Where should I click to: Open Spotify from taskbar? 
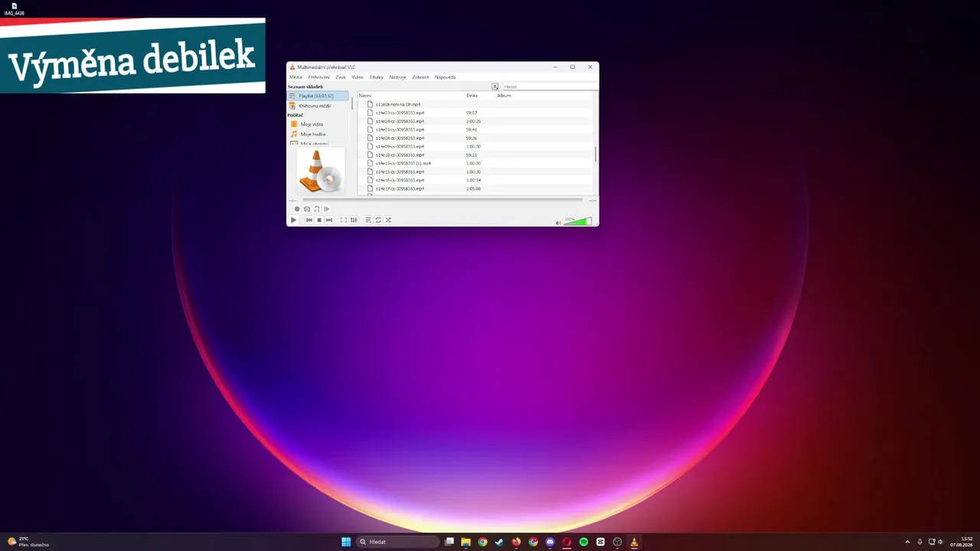583,542
